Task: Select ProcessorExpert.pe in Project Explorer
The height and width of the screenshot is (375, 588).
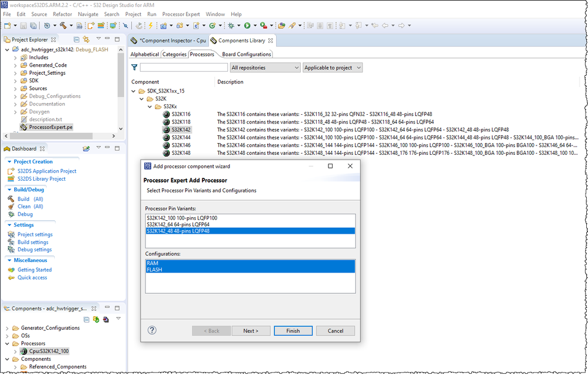Action: pyautogui.click(x=51, y=127)
